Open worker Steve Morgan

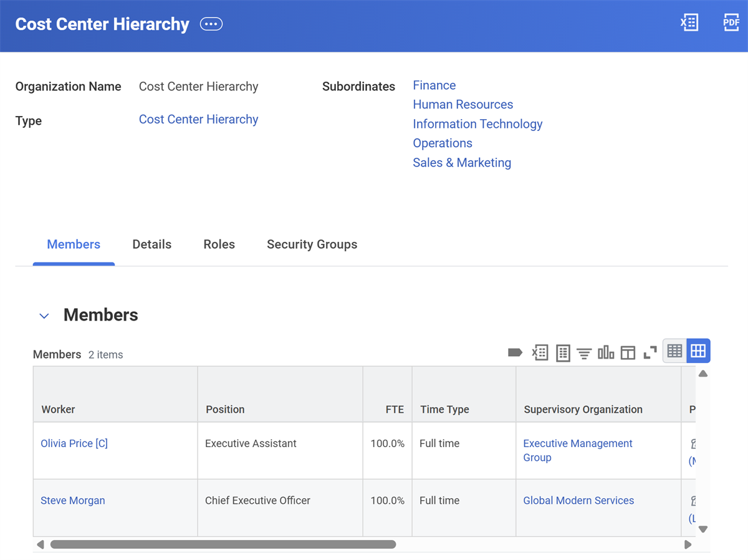(x=73, y=500)
